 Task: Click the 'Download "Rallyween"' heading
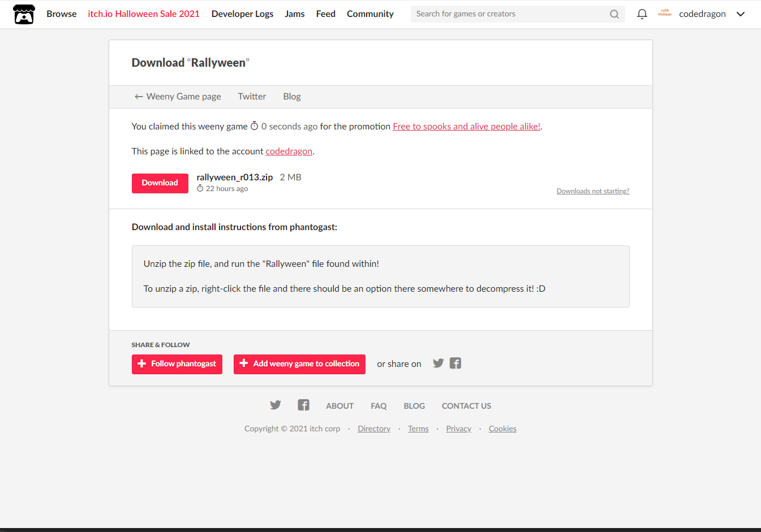pos(191,63)
